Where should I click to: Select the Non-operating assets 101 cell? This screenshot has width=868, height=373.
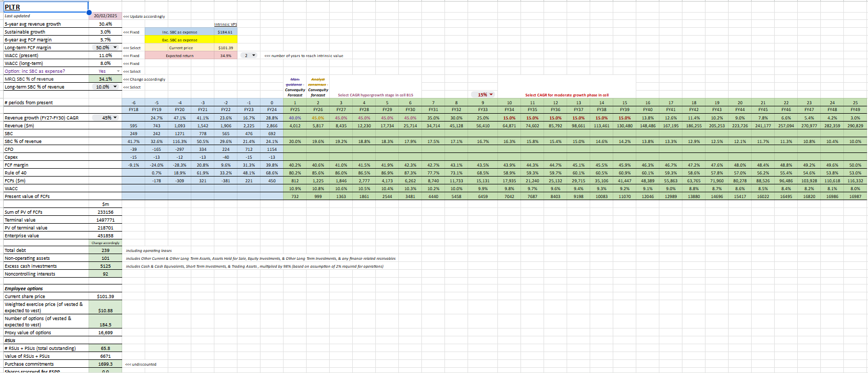point(105,258)
